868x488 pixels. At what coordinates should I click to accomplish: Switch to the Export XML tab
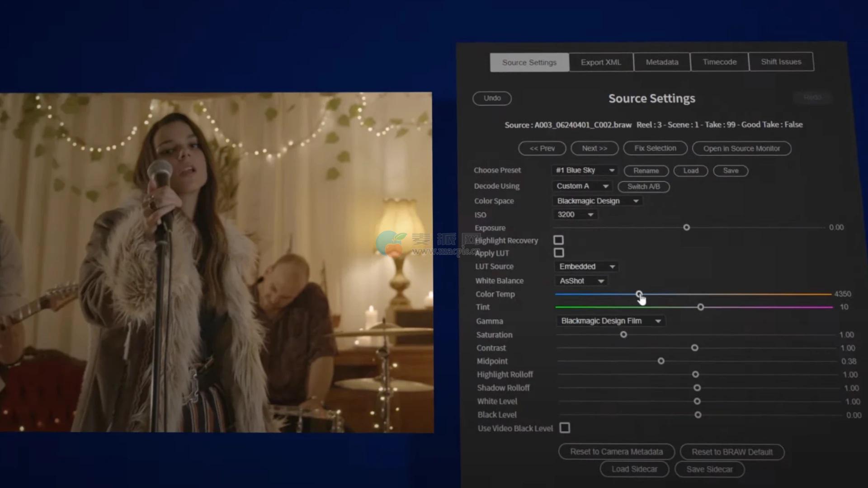coord(601,62)
